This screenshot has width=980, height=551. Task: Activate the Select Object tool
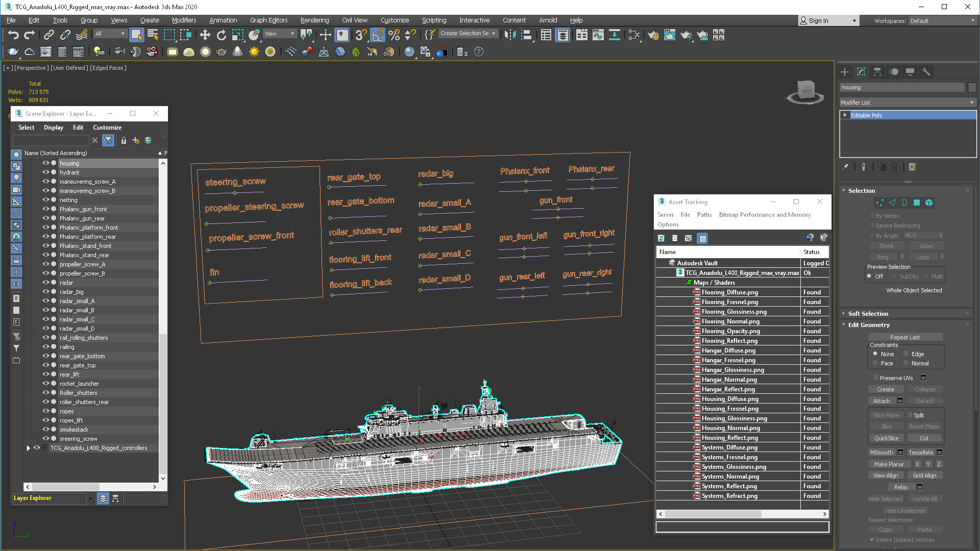136,35
